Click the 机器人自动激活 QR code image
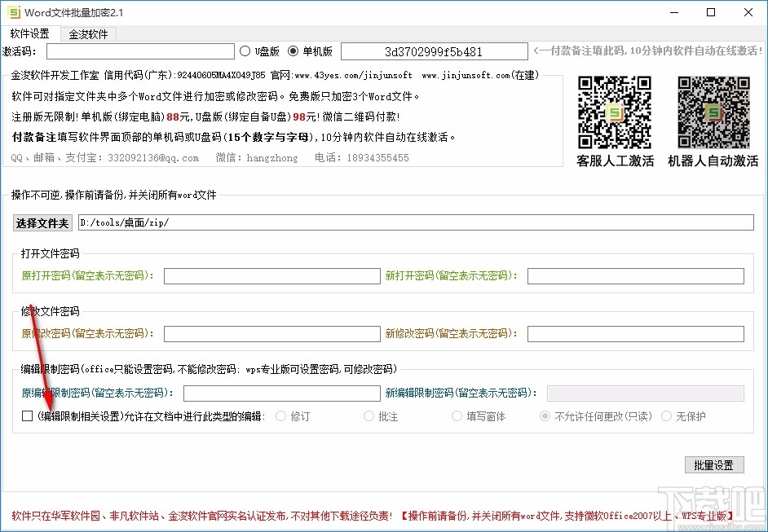 pyautogui.click(x=713, y=112)
